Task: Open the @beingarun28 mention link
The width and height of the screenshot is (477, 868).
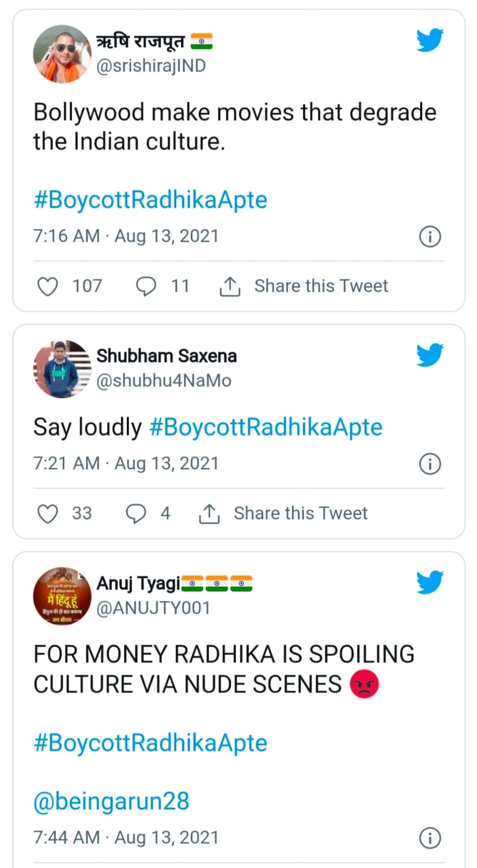Action: click(x=111, y=801)
